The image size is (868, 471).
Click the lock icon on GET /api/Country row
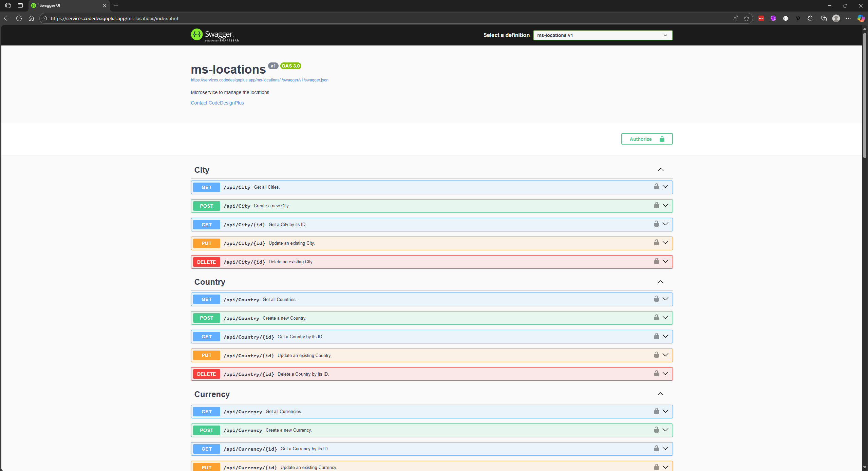(x=656, y=299)
